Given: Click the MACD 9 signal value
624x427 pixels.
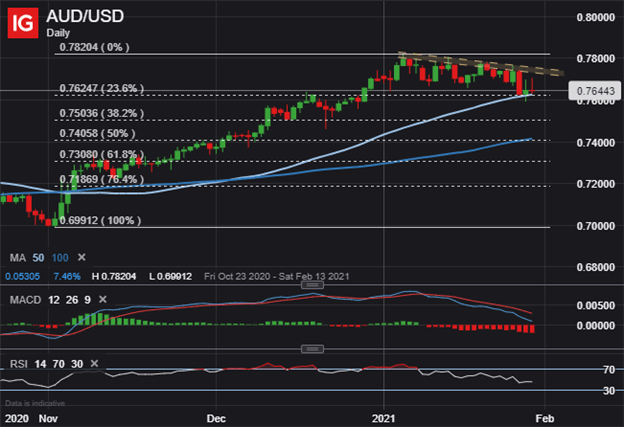Looking at the screenshot, I should (x=87, y=300).
